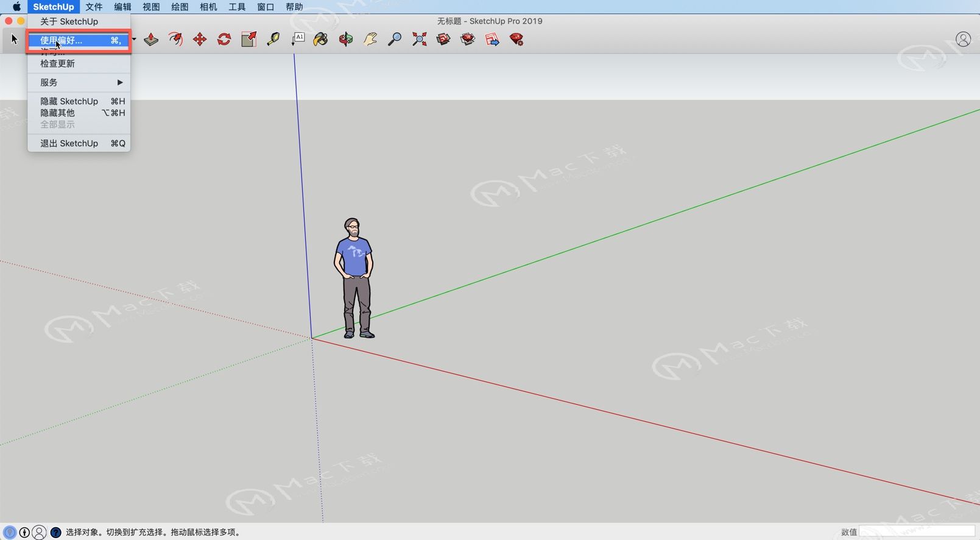Viewport: 980px width, 540px height.
Task: Open the 视图 menu
Action: [x=151, y=7]
